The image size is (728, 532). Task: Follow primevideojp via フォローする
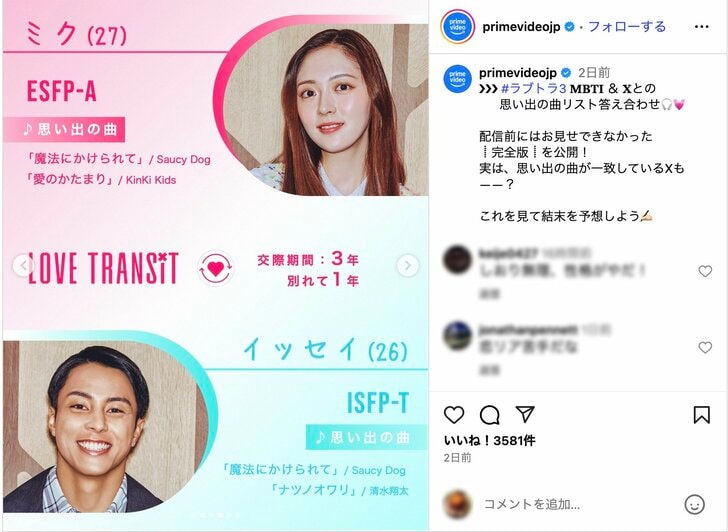click(627, 27)
